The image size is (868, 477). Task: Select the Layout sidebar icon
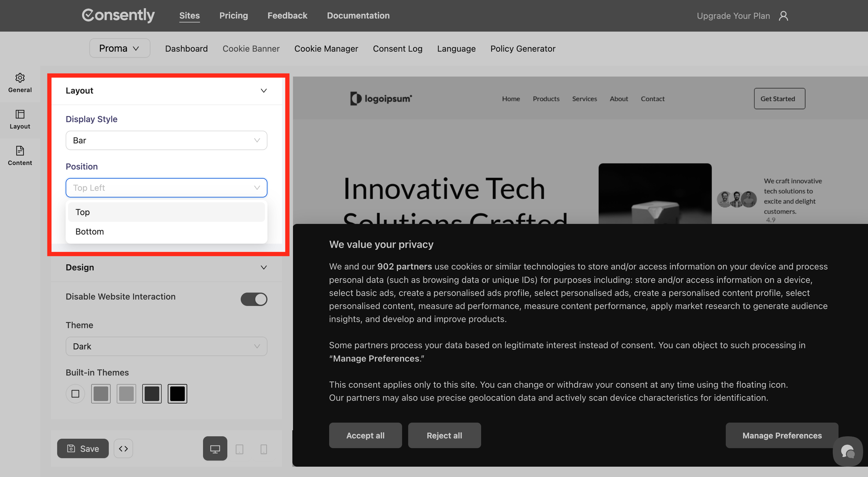[x=20, y=120]
